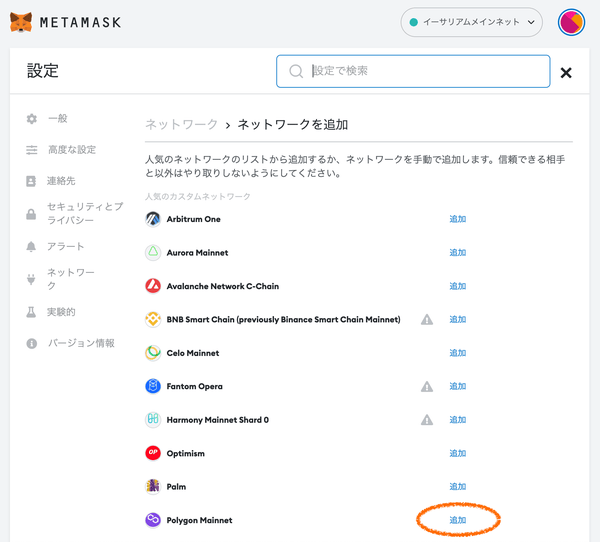
Task: Add the Arbitrum One network
Action: tap(458, 219)
